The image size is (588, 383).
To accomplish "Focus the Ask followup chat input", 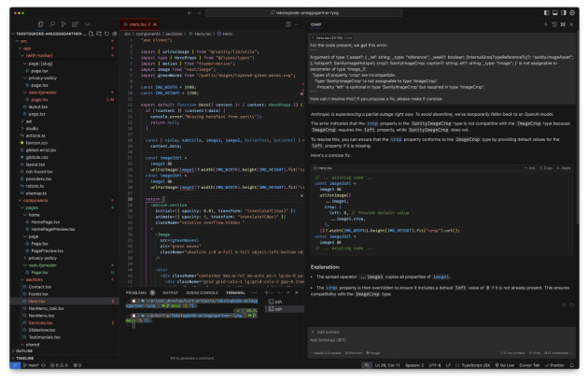I will 441,341.
